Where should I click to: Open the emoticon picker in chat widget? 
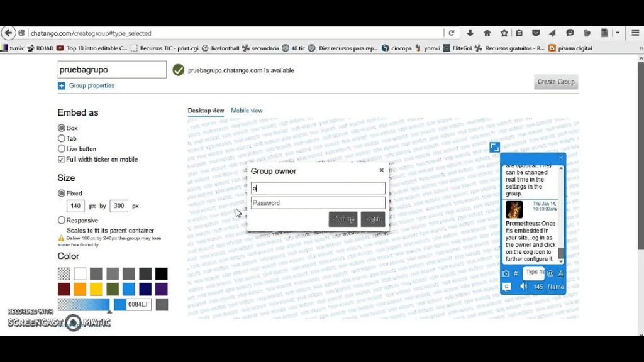tap(550, 273)
